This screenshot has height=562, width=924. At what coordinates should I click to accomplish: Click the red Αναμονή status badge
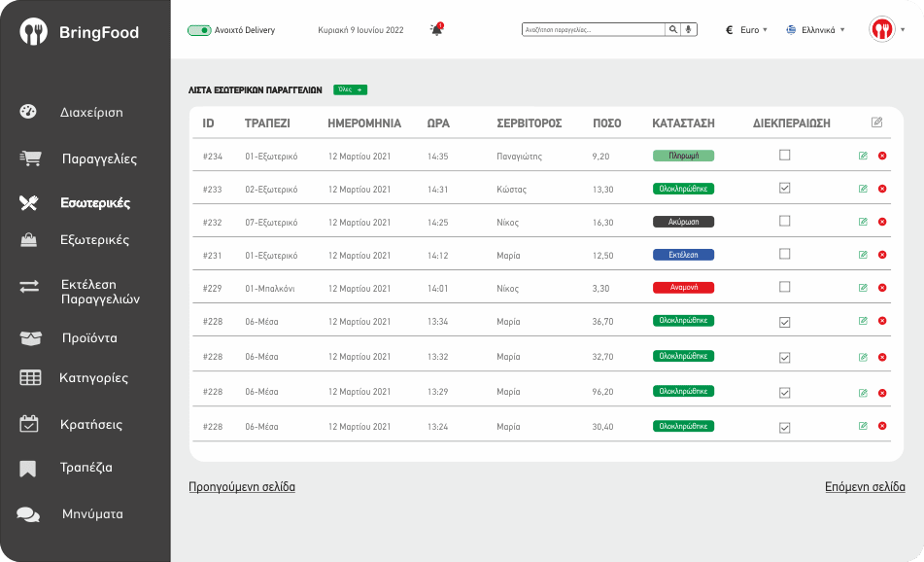click(x=683, y=288)
